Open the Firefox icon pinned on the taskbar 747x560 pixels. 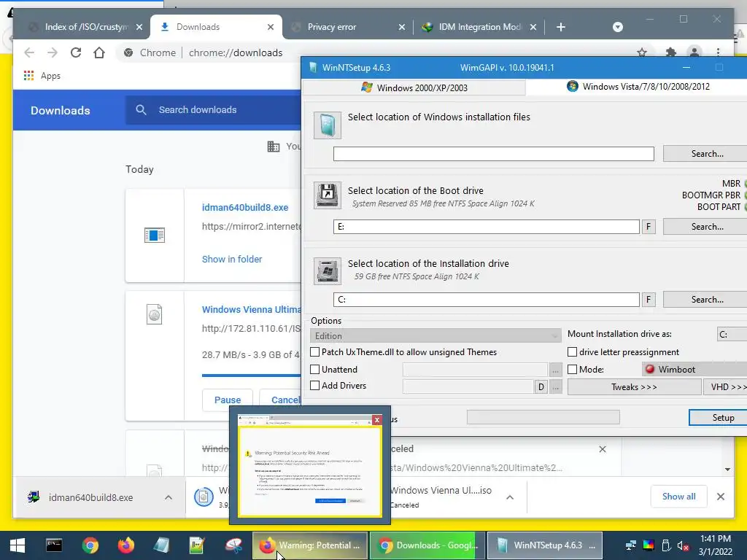pyautogui.click(x=126, y=545)
